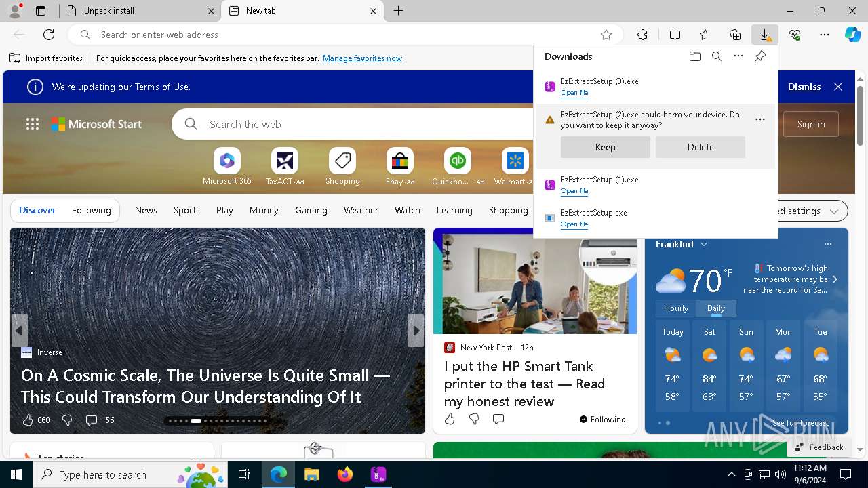Screen dimensions: 868x488
Task: Open more actions for EzExtractSetup (2).exe
Action: coord(760,119)
